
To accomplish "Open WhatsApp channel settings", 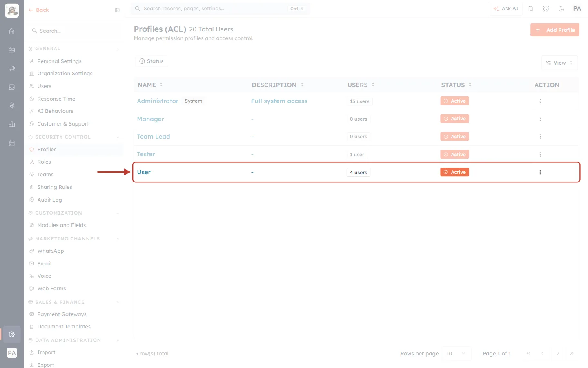I will (51, 251).
